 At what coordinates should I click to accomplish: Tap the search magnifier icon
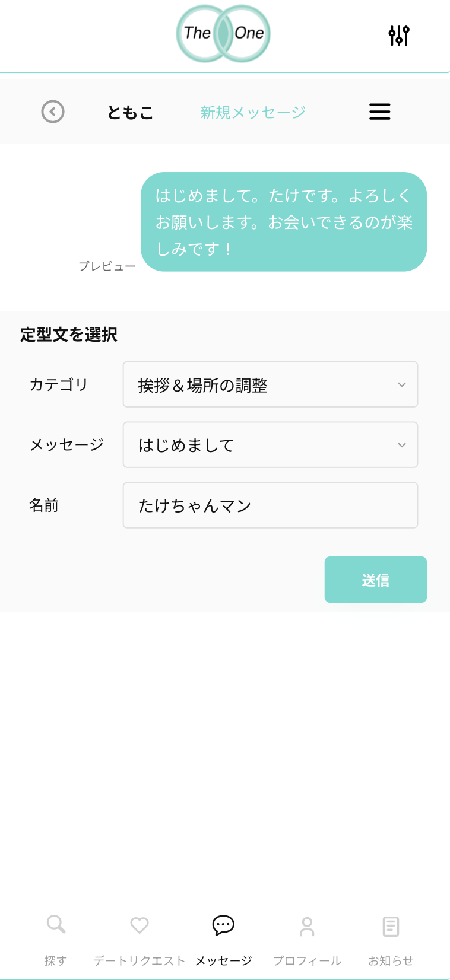[56, 924]
